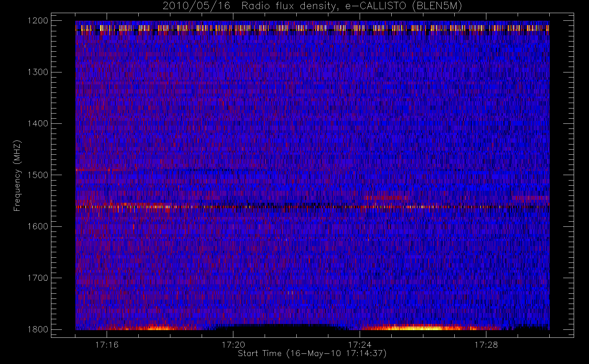Screen dimensions: 589x364
Task: Click the 1600 frequency tick label
Action: click(x=38, y=226)
